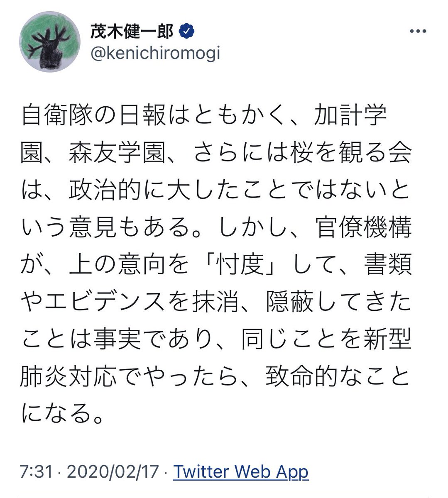This screenshot has height=498, width=448.
Task: Open the three-dot more options menu
Action: (x=418, y=32)
